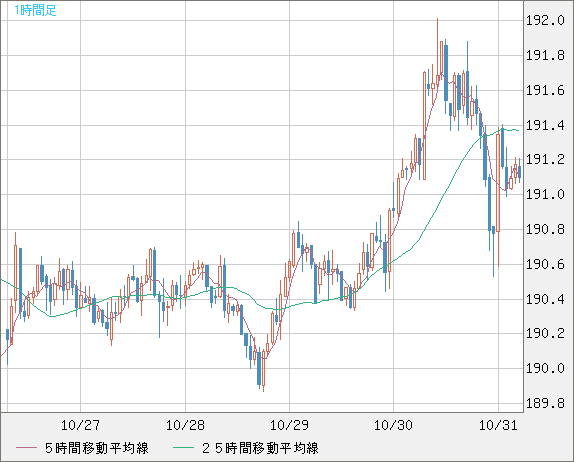This screenshot has width=574, height=462.
Task: Click the 5時間移動平均線 legend text
Action: pos(97,448)
